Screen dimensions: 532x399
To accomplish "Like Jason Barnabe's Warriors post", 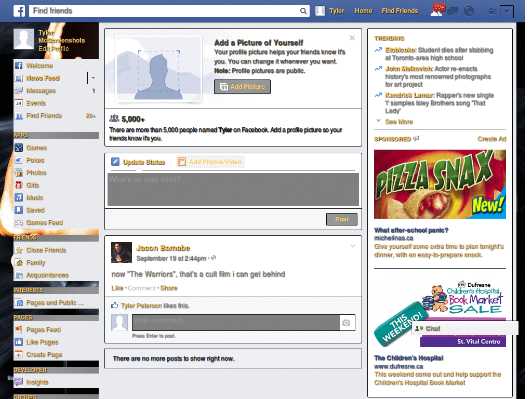I will (117, 288).
